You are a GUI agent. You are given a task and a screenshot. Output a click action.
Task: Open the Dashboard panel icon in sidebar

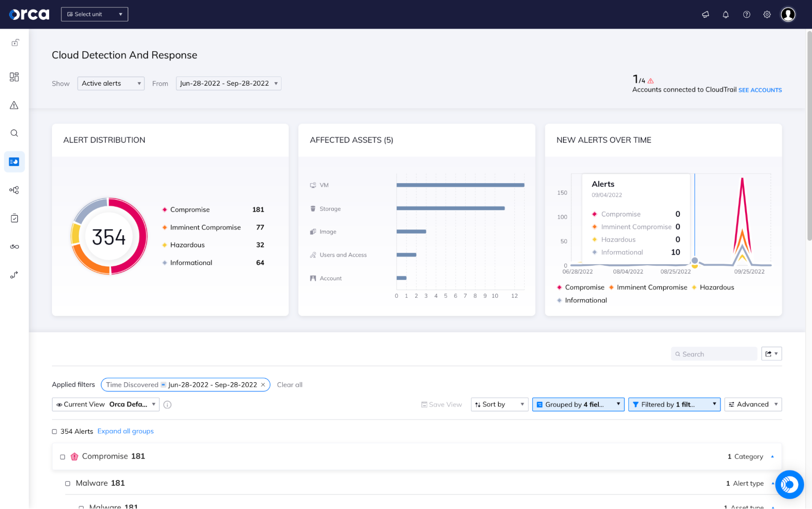pos(14,77)
